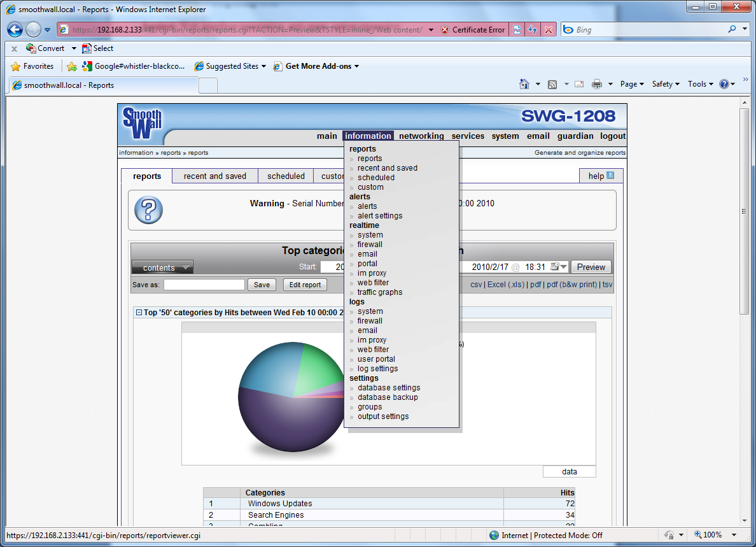Screen dimensions: 756x547
Task: Click the browser Forward arrow button
Action: 33,29
